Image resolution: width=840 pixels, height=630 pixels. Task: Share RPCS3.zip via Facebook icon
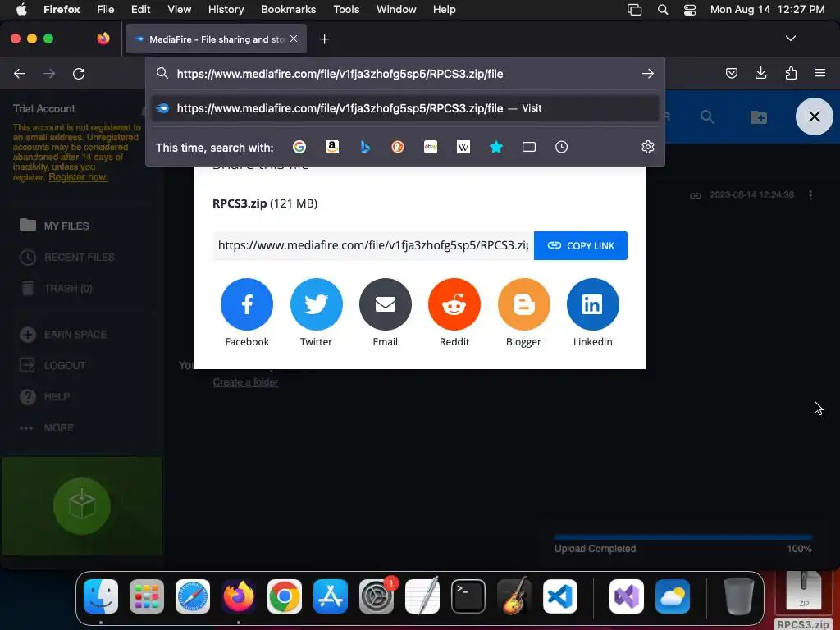(246, 304)
